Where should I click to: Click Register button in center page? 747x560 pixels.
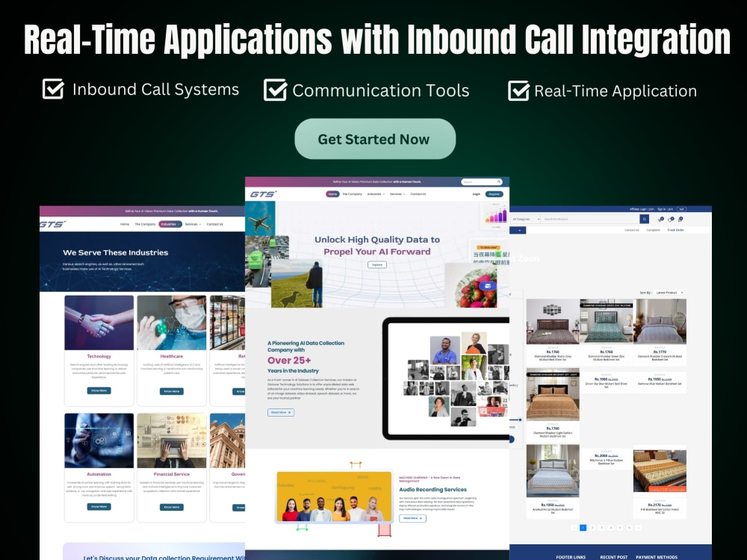pos(494,194)
